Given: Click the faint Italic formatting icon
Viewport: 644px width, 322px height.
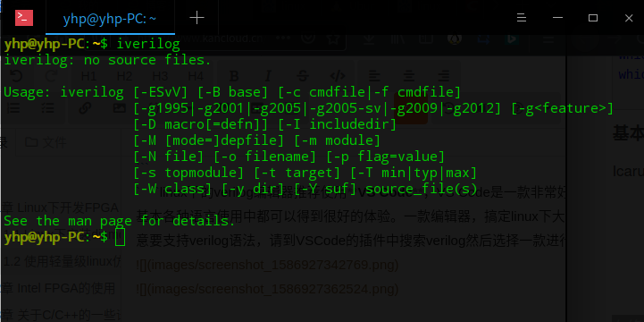Looking at the screenshot, I should [x=268, y=76].
